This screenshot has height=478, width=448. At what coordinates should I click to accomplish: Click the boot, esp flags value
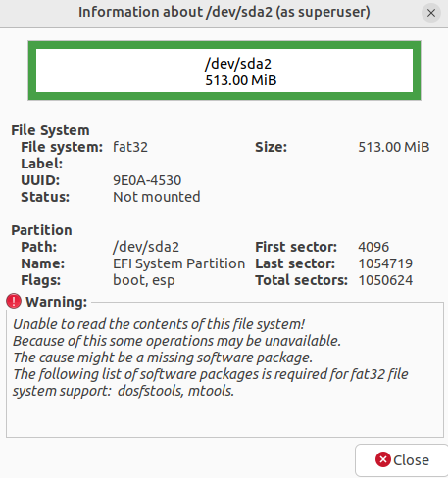(144, 280)
